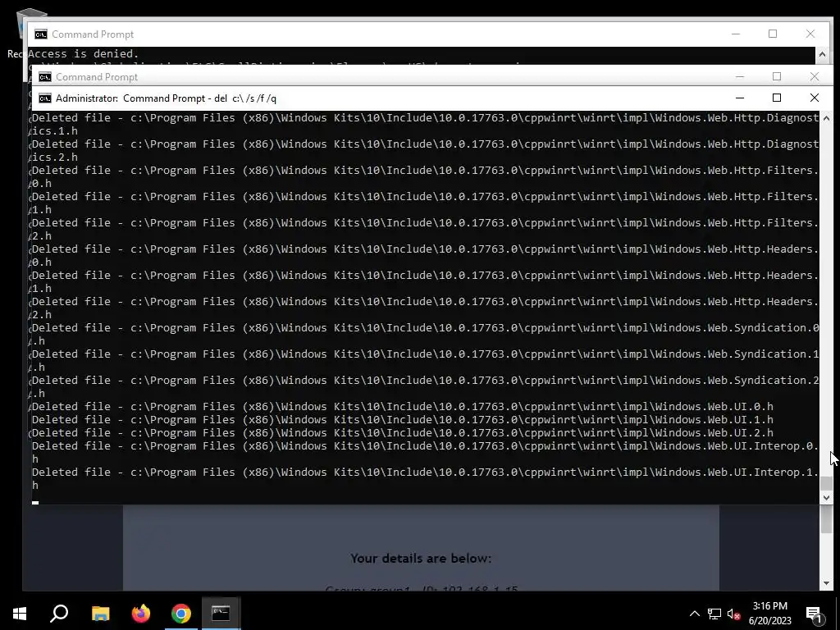Viewport: 840px width, 630px height.
Task: Open Google Chrome from taskbar
Action: 181,613
